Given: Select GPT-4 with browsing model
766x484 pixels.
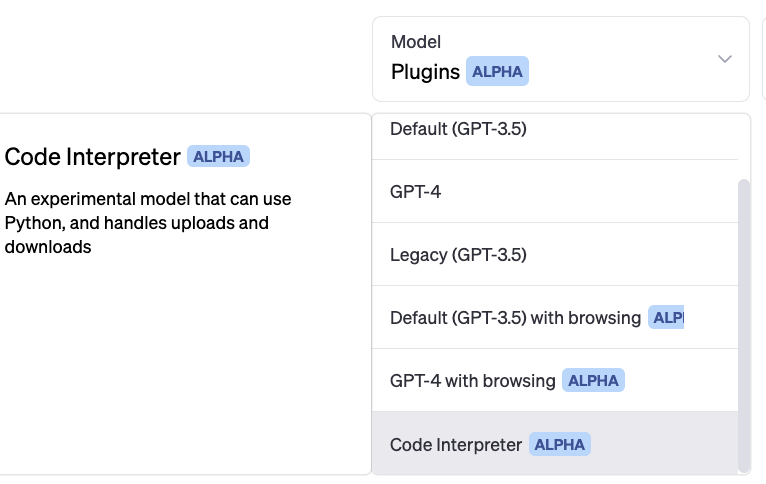Looking at the screenshot, I should (472, 381).
